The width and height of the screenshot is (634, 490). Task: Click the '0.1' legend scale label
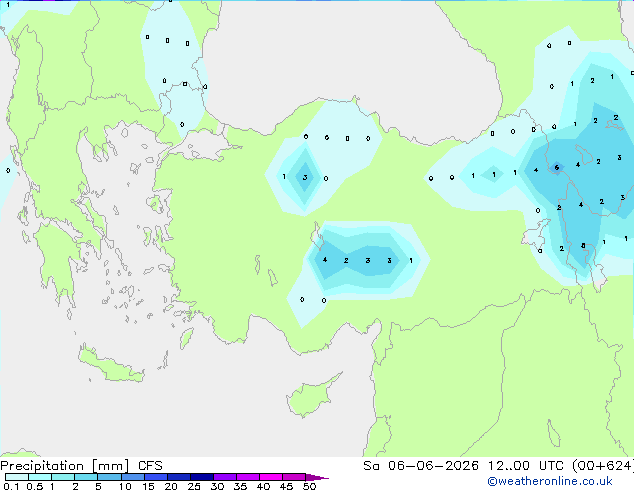tap(11, 486)
